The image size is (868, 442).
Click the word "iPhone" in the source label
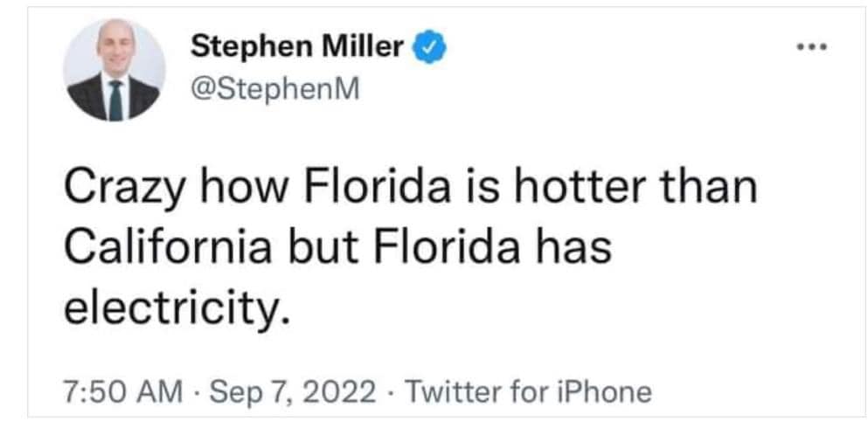tap(604, 391)
